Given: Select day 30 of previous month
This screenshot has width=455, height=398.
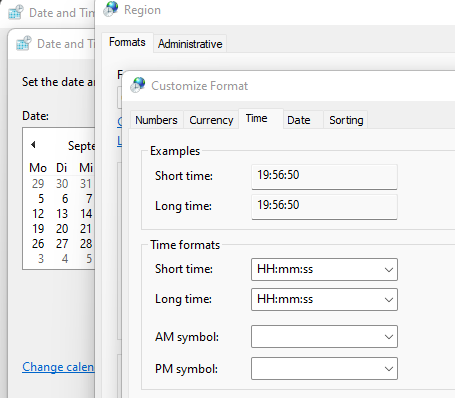Looking at the screenshot, I should pyautogui.click(x=62, y=184).
